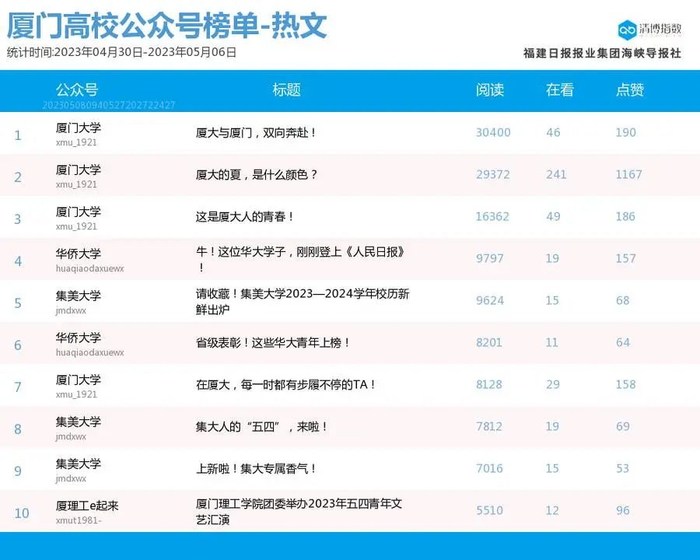Click read count 7812
The width and height of the screenshot is (700, 560).
pyautogui.click(x=489, y=426)
